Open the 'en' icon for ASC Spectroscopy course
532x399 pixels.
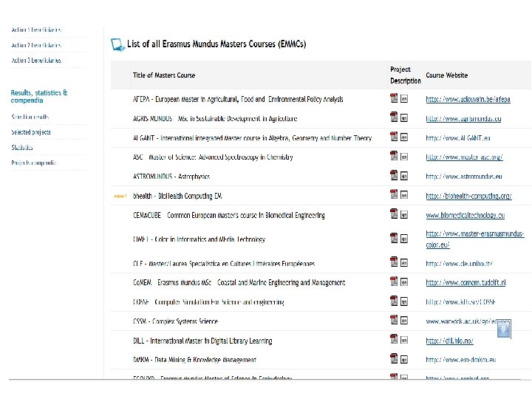click(404, 157)
